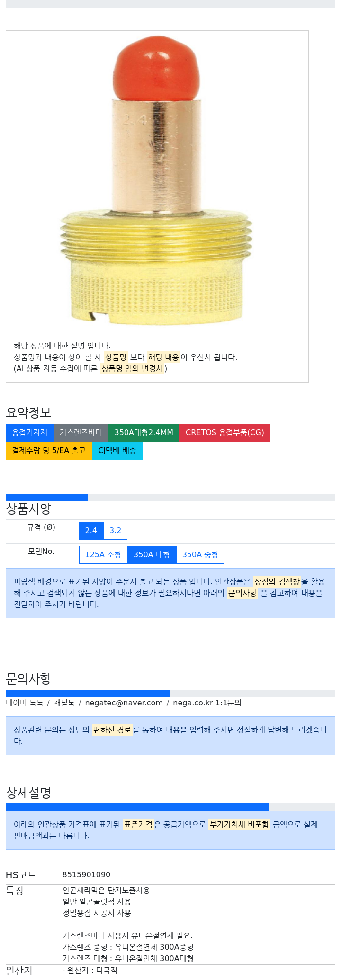Click the 결제수량 당 5/EA 출고 badge
This screenshot has width=341, height=980.
pos(49,451)
